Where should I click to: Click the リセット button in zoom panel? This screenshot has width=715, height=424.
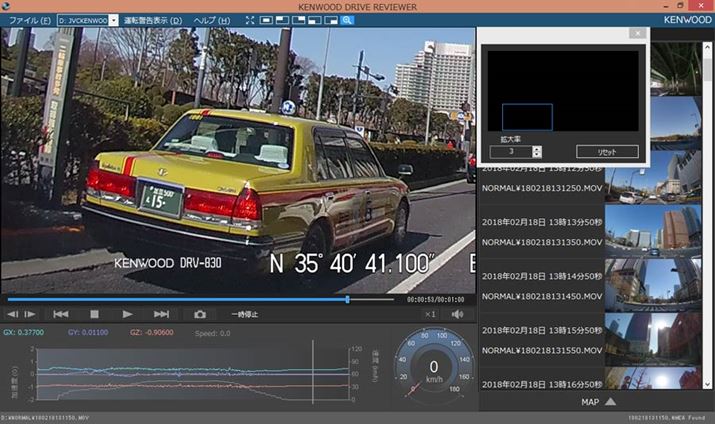(607, 152)
